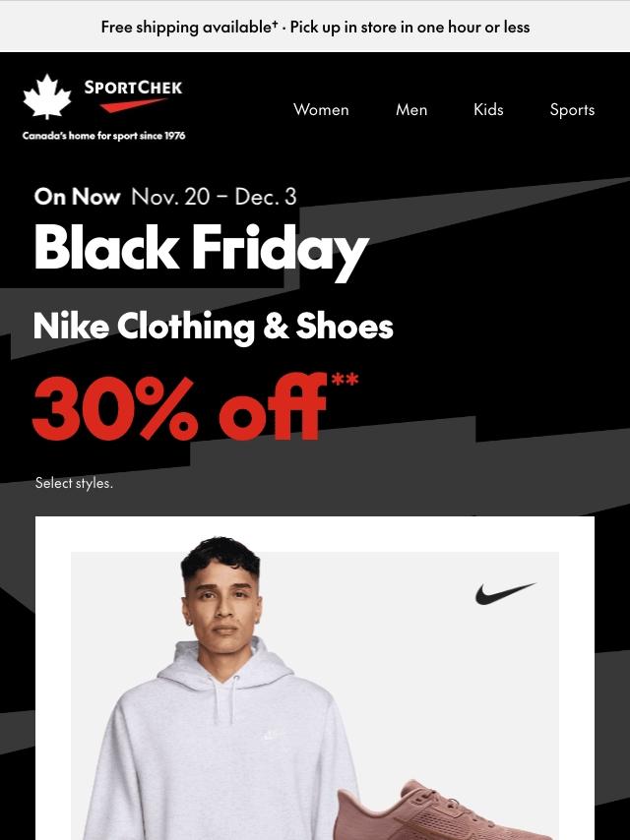This screenshot has height=840, width=630.
Task: Click the Select styles disclaimer text
Action: [x=74, y=483]
